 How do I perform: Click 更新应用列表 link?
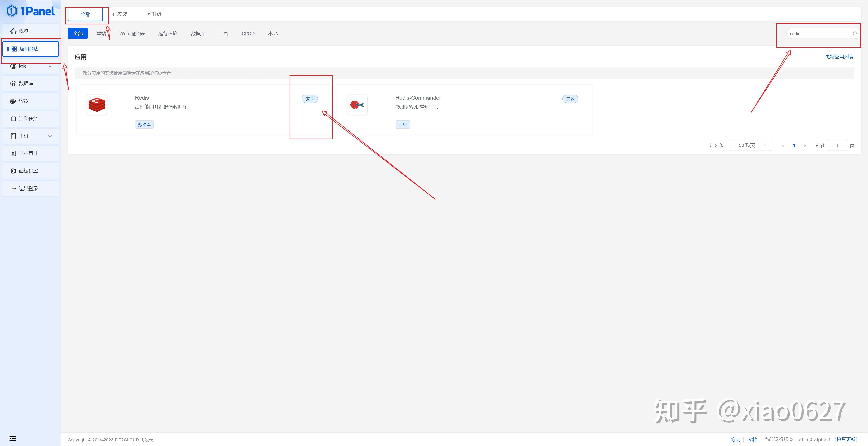click(x=839, y=57)
